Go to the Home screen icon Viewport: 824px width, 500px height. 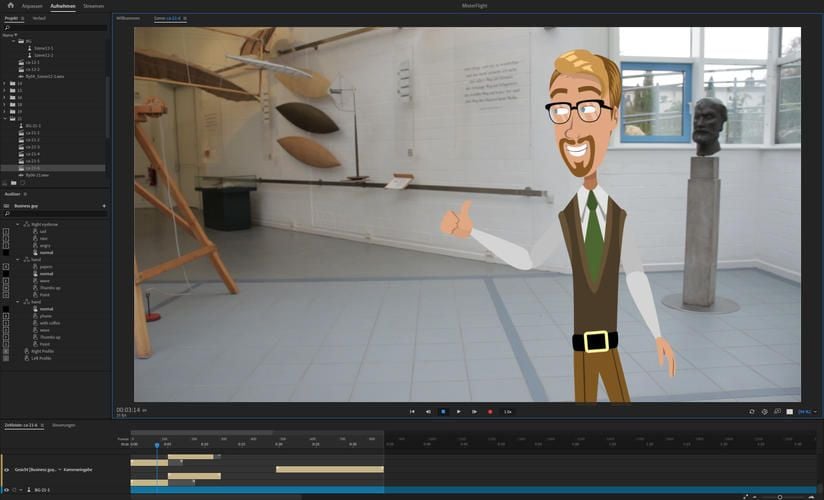point(11,5)
